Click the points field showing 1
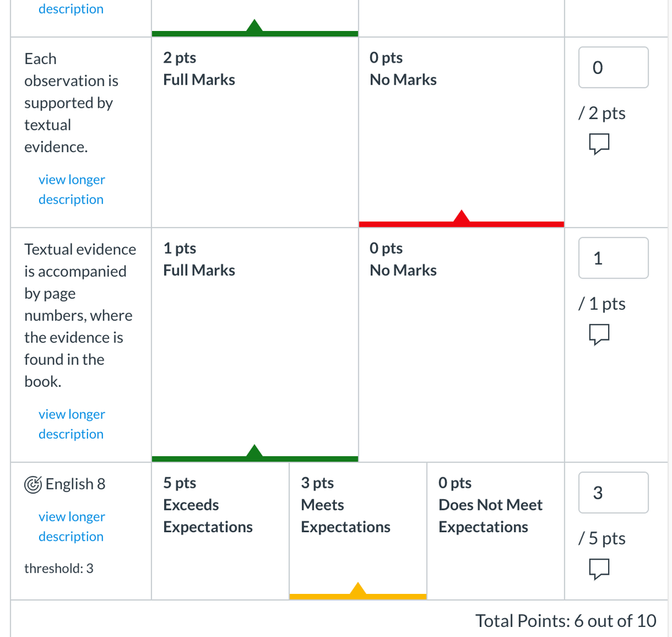This screenshot has height=637, width=672. pyautogui.click(x=613, y=258)
